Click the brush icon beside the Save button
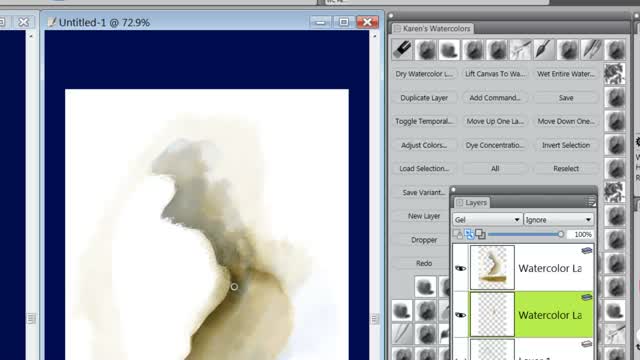The image size is (640, 360). pyautogui.click(x=615, y=98)
